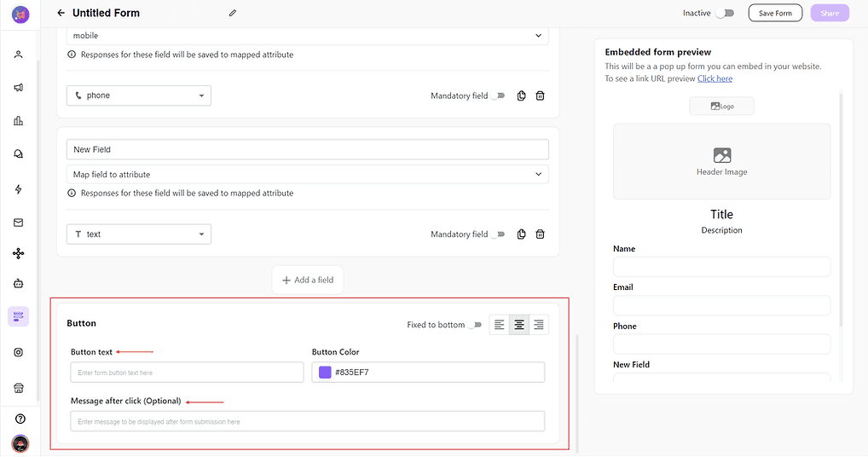The width and height of the screenshot is (868, 457).
Task: Focus the Button text input field
Action: tap(187, 373)
